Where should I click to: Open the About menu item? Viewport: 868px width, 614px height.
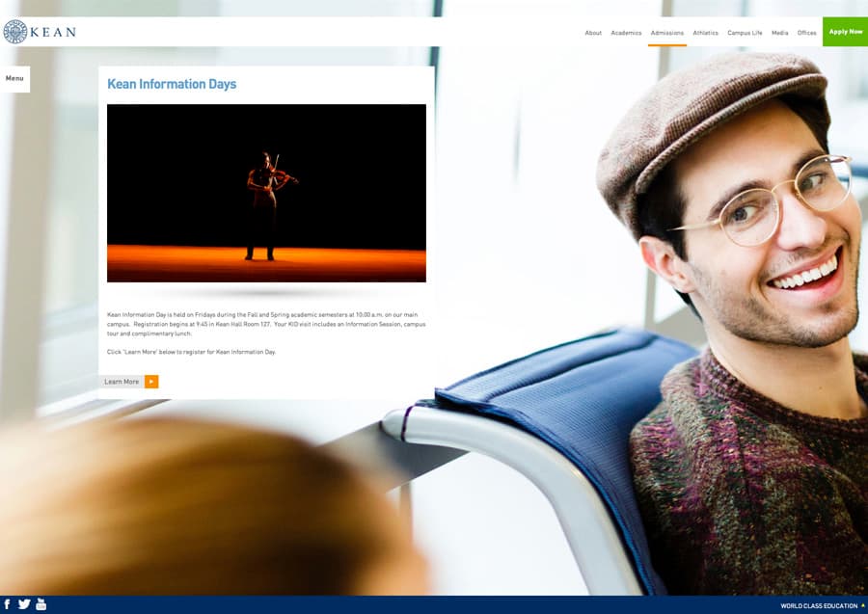(593, 33)
